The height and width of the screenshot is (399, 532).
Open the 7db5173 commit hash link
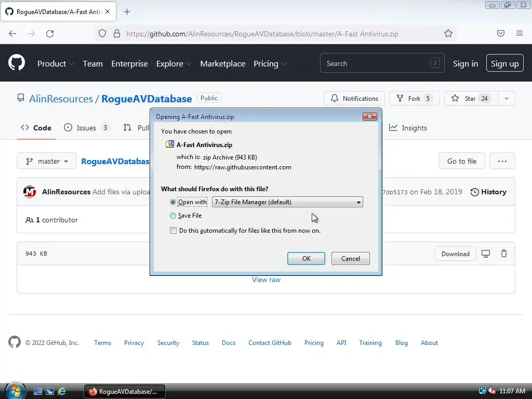(x=395, y=192)
